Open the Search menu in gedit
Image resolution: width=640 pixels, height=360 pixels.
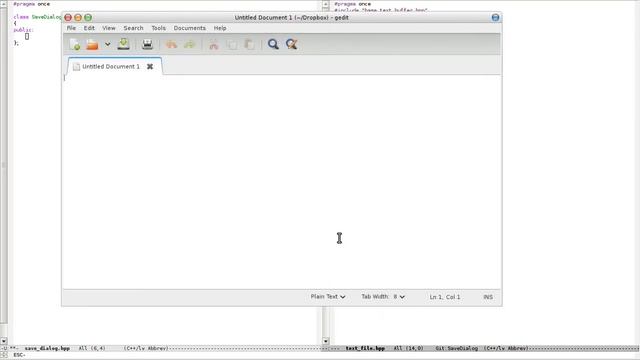point(133,28)
